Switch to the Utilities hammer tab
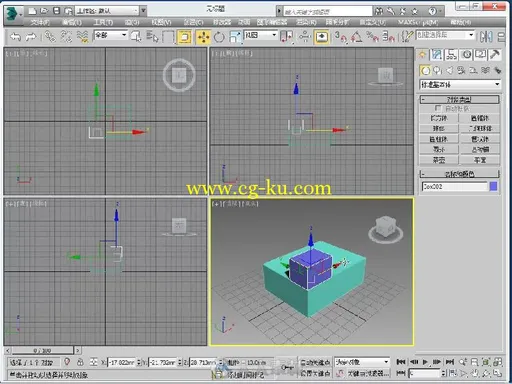 pos(495,54)
